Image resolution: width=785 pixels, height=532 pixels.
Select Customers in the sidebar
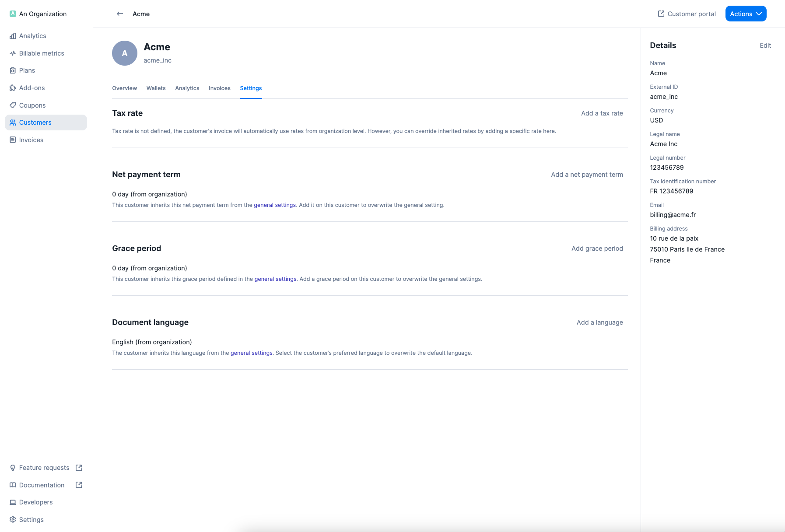(x=46, y=122)
